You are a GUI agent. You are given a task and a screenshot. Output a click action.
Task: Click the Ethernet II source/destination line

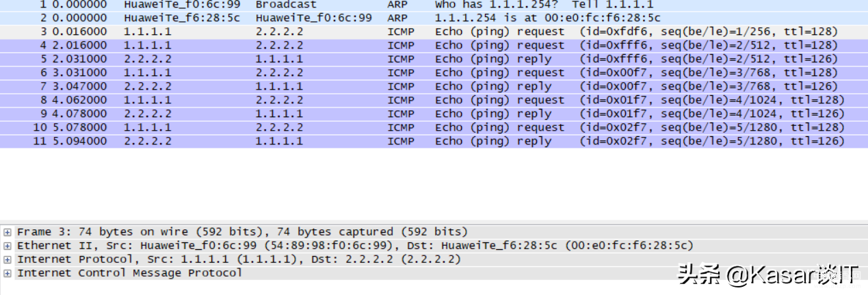click(355, 246)
